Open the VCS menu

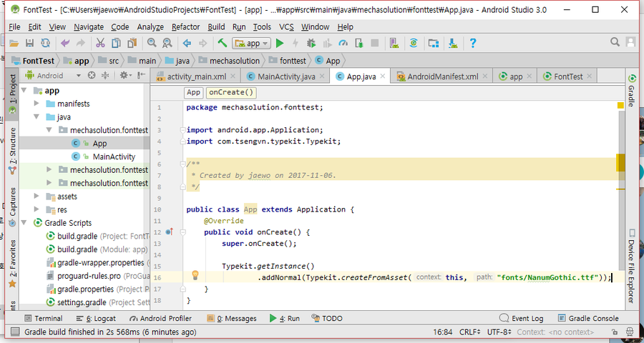tap(286, 26)
